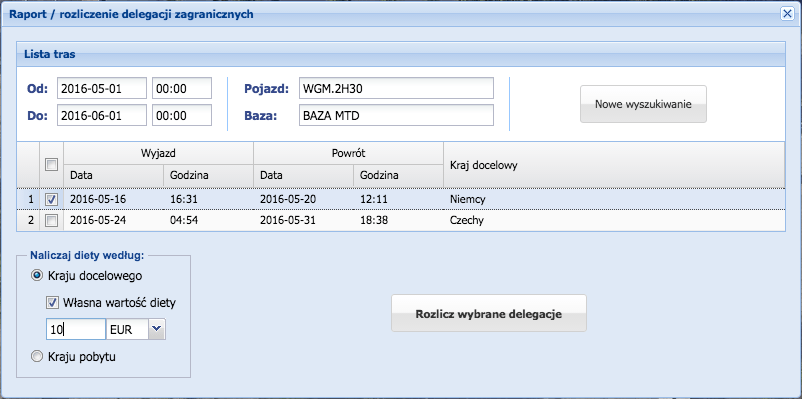Viewport: 802px width, 399px height.
Task: Click the Do time field
Action: [182, 115]
